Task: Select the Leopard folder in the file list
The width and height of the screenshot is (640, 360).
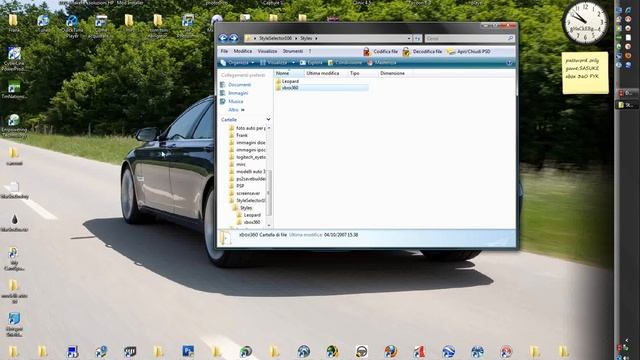Action: coord(287,81)
